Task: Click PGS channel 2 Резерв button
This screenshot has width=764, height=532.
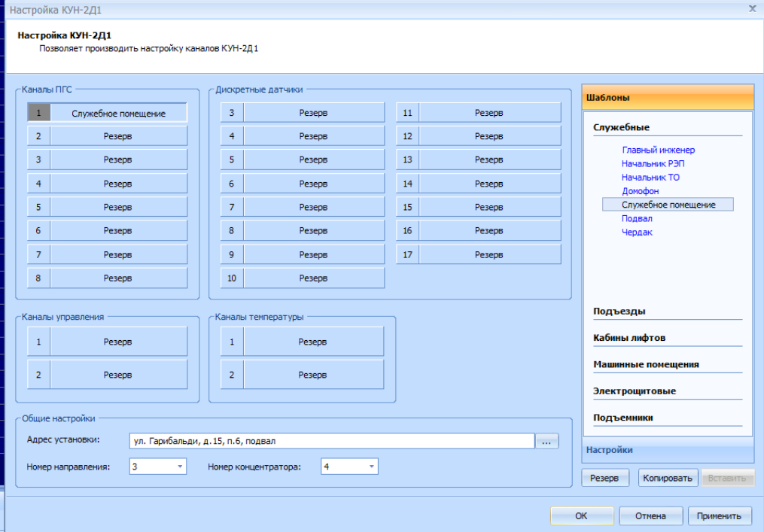Action: tap(118, 136)
